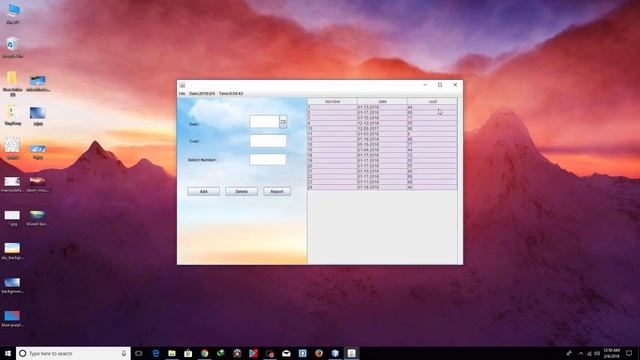Click the date column header in table

tap(382, 101)
